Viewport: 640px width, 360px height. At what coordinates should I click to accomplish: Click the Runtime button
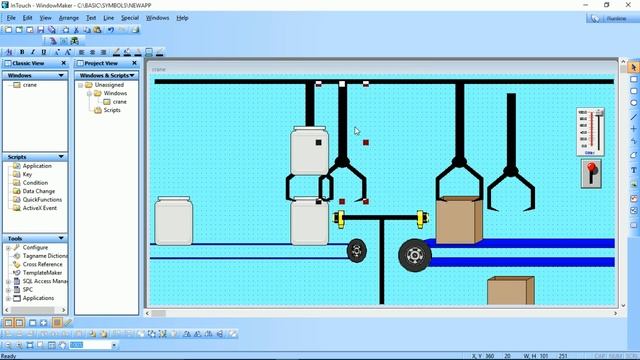pyautogui.click(x=612, y=19)
